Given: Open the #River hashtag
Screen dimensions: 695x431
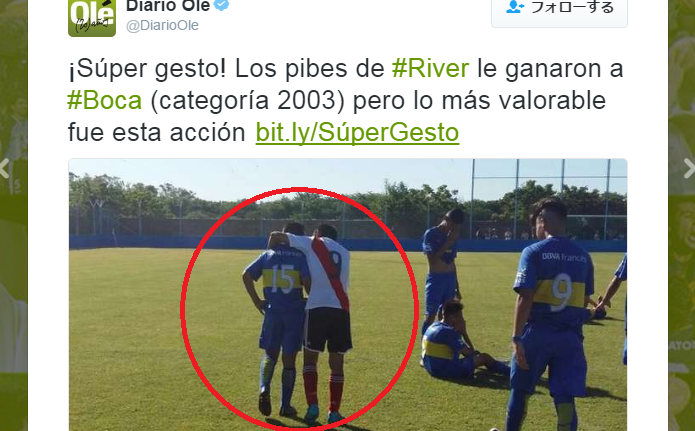Looking at the screenshot, I should point(430,69).
